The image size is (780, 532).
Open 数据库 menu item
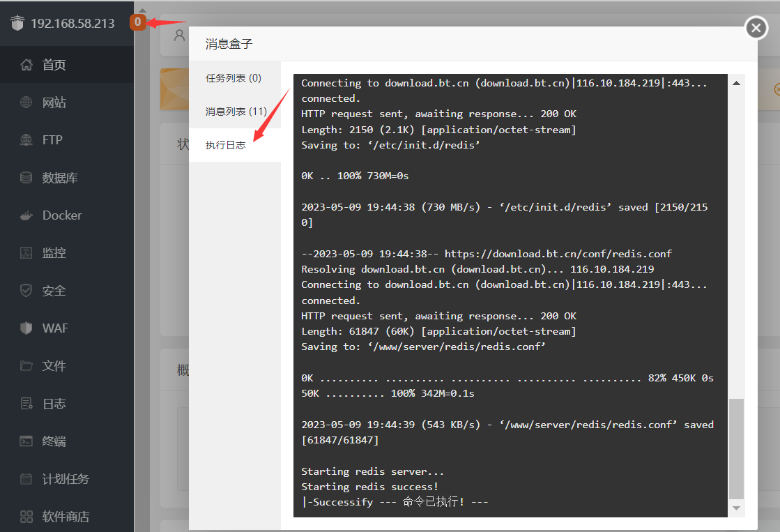click(67, 178)
